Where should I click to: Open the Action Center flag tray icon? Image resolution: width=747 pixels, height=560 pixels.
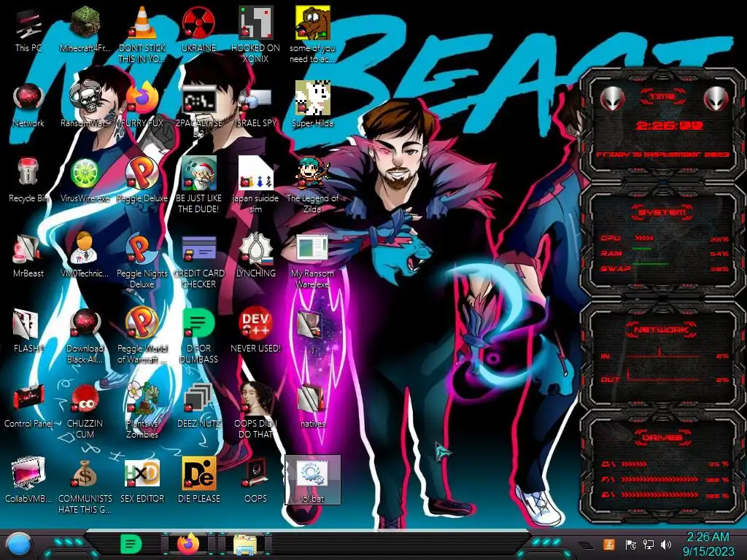coord(630,544)
